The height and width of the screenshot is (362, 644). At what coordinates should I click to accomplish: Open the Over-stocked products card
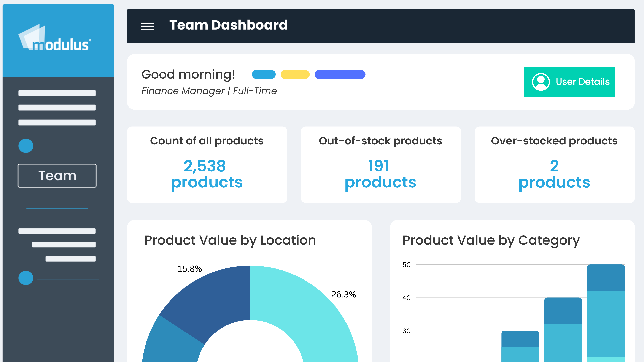(x=555, y=165)
